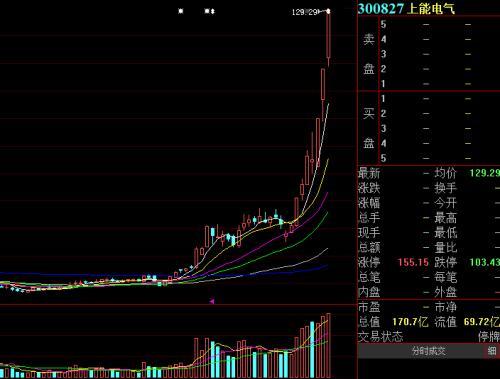Click the 总值 170.7亿 market cap value

[x=410, y=322]
